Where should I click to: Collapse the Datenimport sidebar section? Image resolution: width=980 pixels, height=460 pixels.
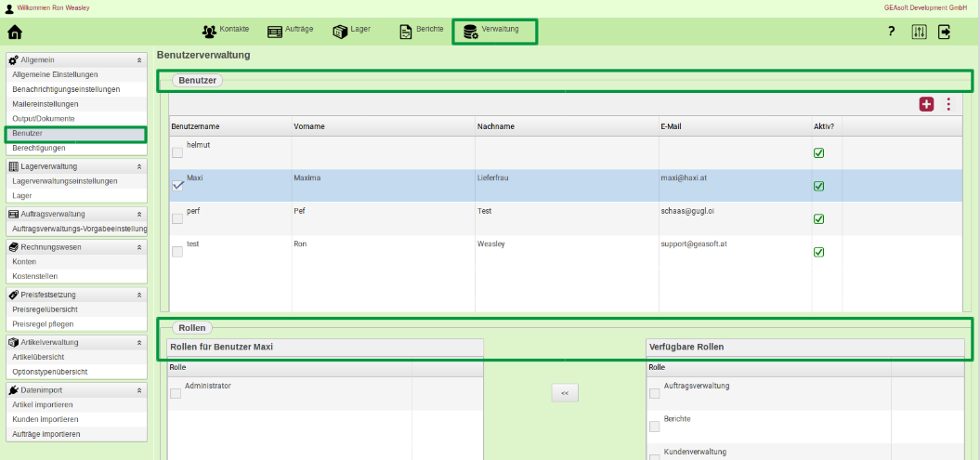(x=139, y=390)
